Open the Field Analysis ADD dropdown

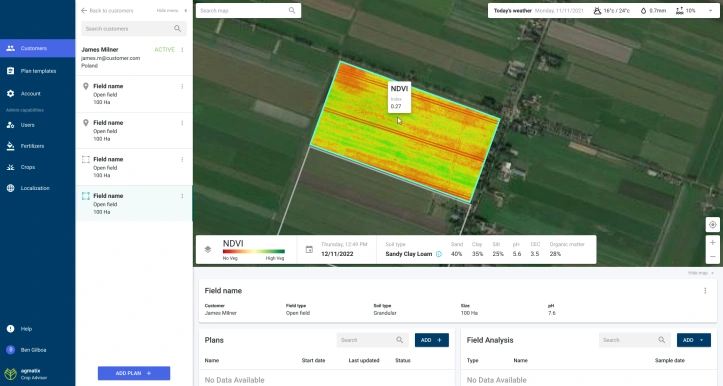click(x=693, y=340)
